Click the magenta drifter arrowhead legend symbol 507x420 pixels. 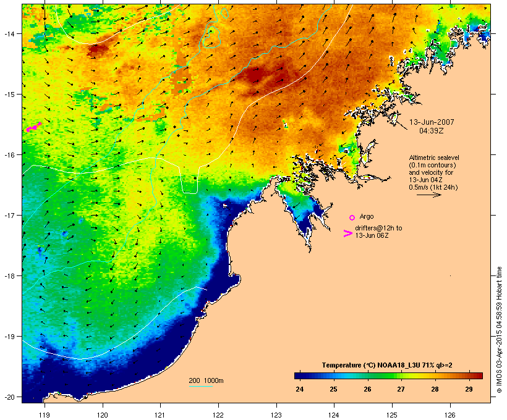347,233
